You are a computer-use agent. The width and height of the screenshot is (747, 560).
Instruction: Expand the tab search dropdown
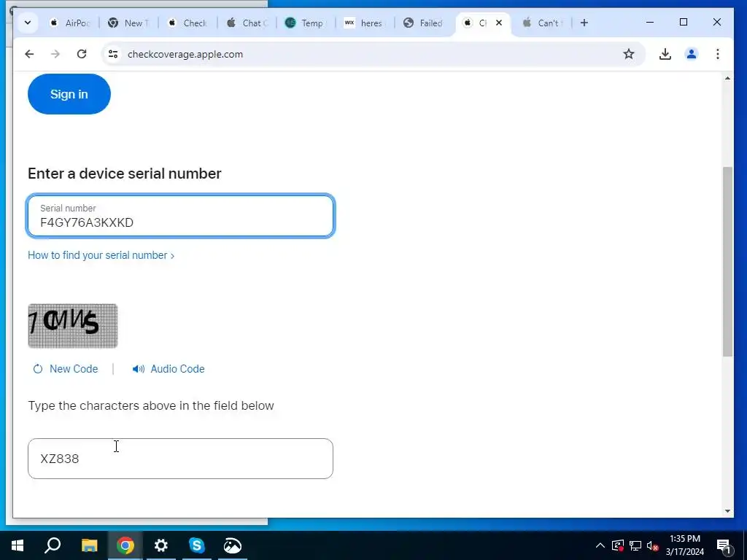28,23
